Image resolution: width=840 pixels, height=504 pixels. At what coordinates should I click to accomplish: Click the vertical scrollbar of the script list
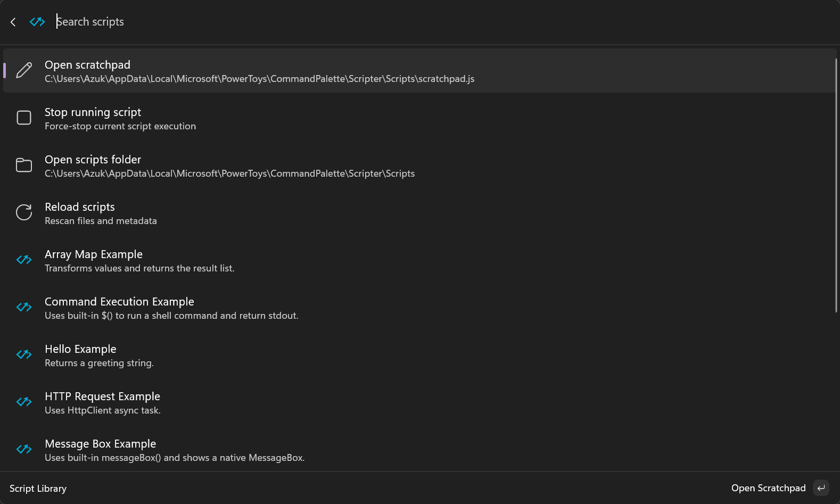pos(836,185)
